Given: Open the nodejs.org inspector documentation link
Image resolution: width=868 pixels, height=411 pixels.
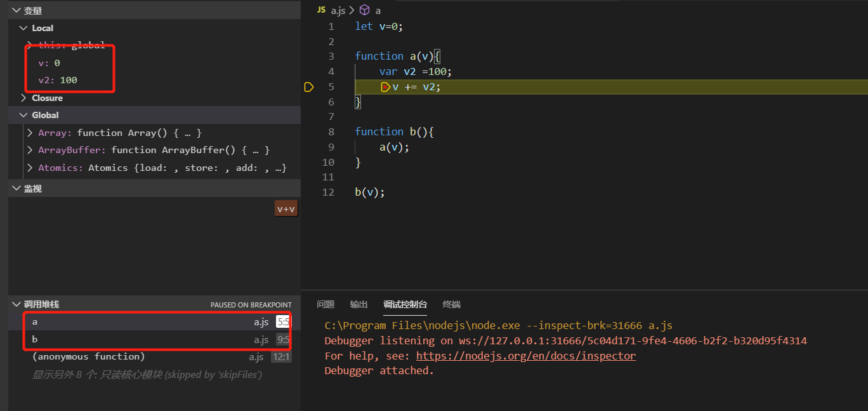Looking at the screenshot, I should tap(526, 356).
